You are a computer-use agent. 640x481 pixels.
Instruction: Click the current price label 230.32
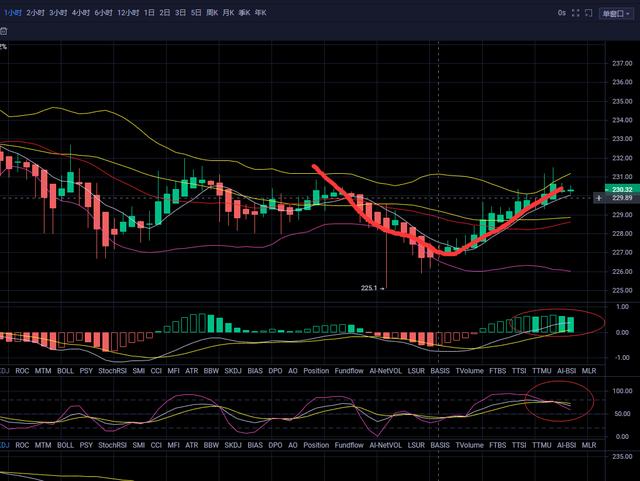622,189
